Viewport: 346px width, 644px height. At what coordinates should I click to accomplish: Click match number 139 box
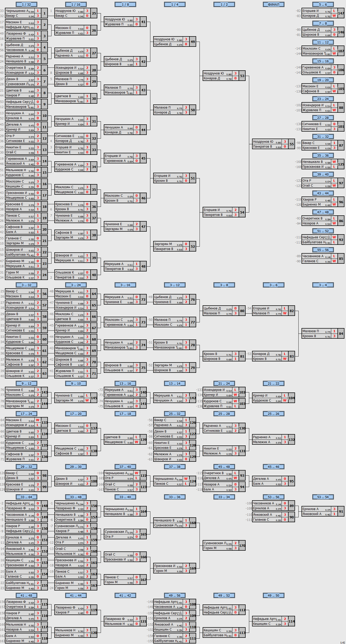[x=143, y=440]
